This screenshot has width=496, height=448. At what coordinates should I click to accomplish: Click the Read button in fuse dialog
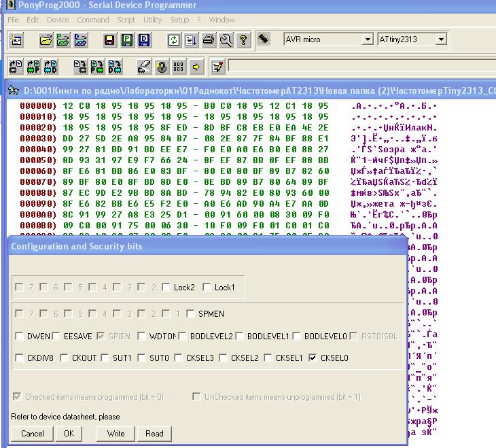pyautogui.click(x=154, y=434)
